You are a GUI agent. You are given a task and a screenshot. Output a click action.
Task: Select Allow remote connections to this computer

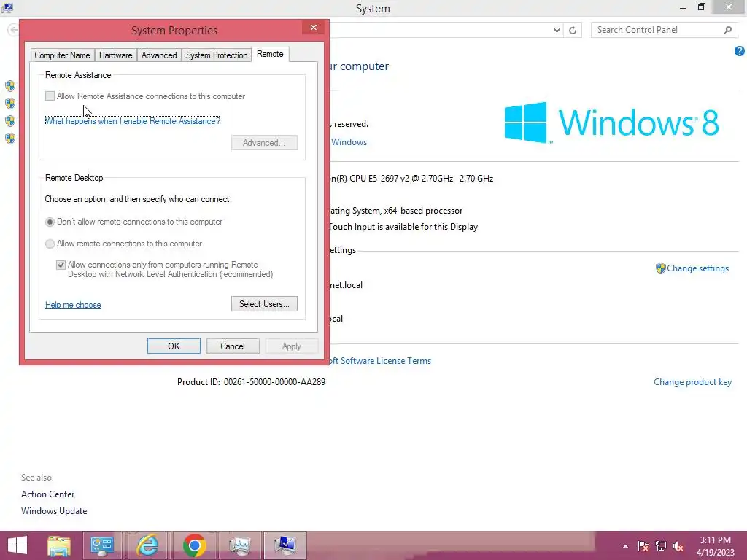click(50, 244)
